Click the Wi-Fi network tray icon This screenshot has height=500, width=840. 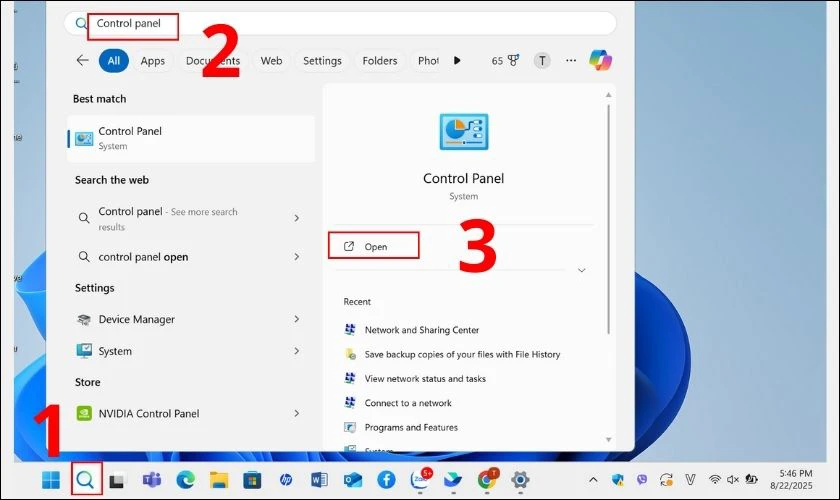[x=715, y=480]
